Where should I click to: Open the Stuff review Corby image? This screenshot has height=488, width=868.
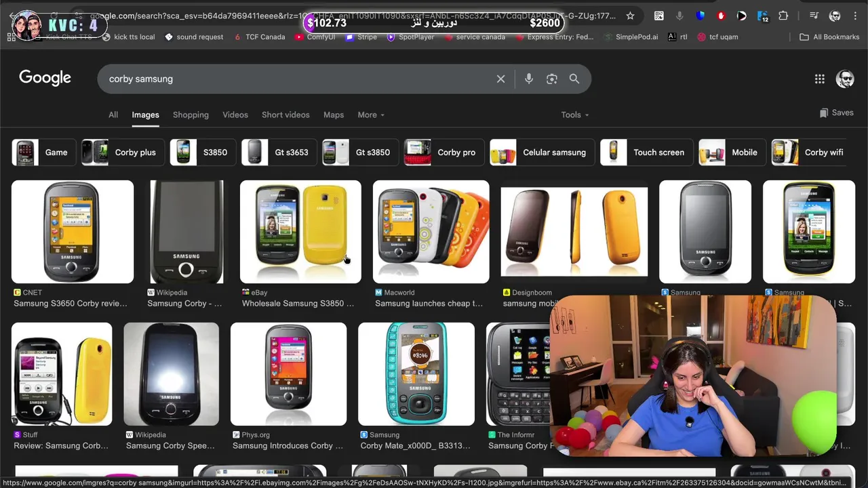point(62,374)
